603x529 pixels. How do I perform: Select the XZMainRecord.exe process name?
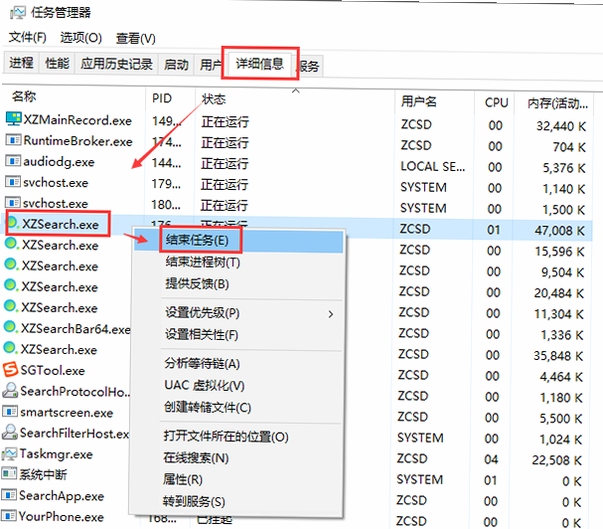coord(78,120)
